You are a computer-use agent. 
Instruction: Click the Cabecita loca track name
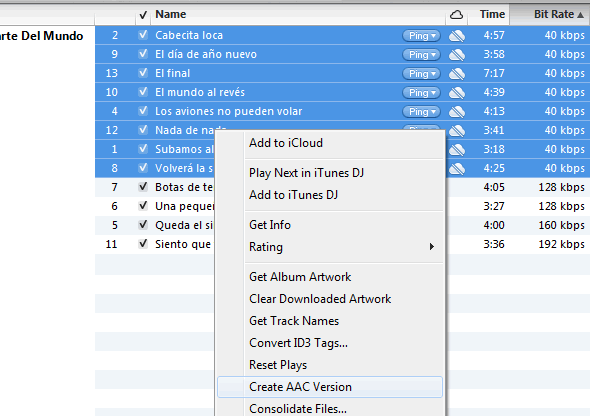click(189, 35)
